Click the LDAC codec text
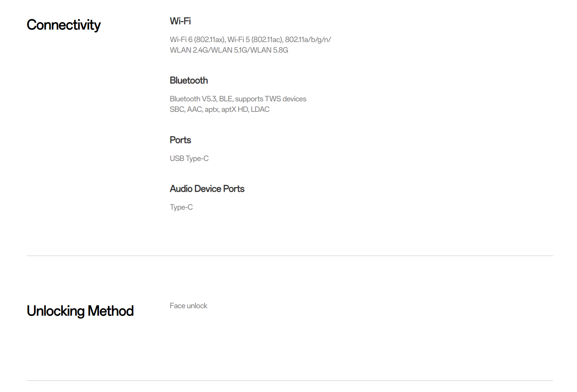 pyautogui.click(x=260, y=109)
